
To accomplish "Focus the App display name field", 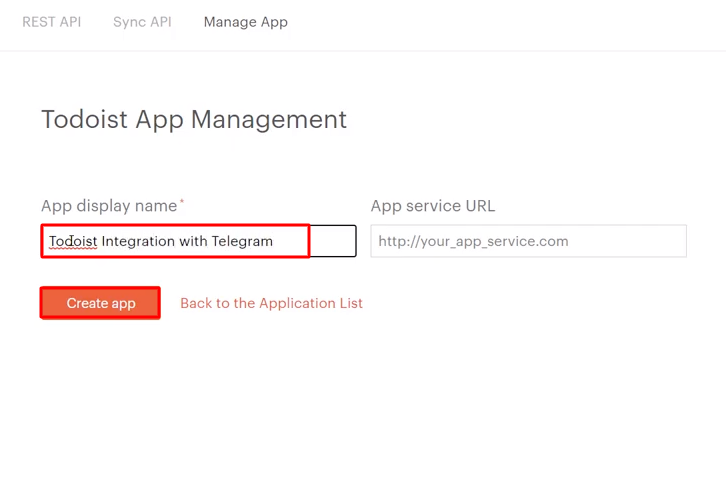I will coord(199,241).
